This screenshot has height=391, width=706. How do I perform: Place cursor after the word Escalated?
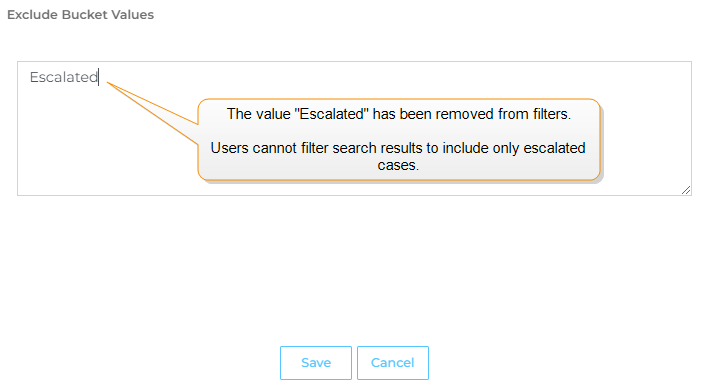coord(98,77)
